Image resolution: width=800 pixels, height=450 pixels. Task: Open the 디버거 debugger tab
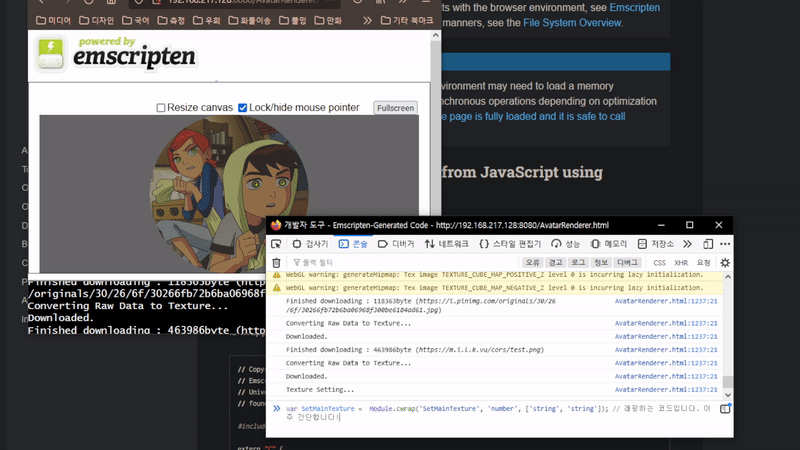[x=396, y=244]
